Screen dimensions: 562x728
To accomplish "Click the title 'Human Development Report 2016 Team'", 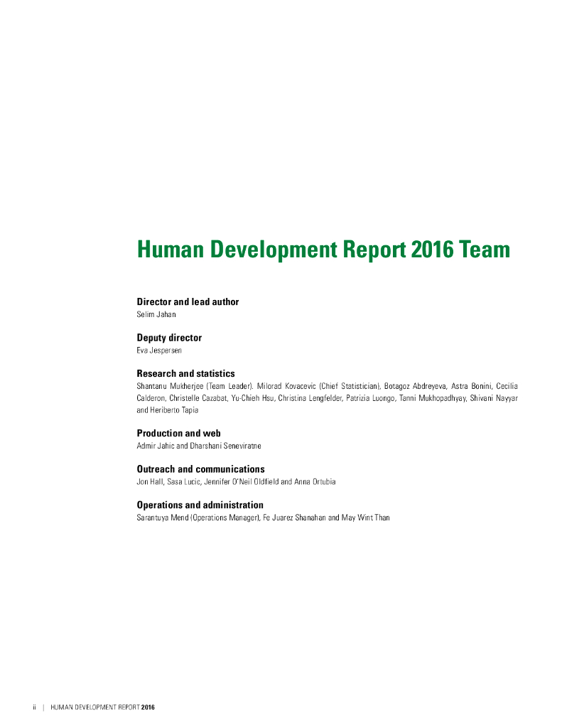I will pos(323,250).
